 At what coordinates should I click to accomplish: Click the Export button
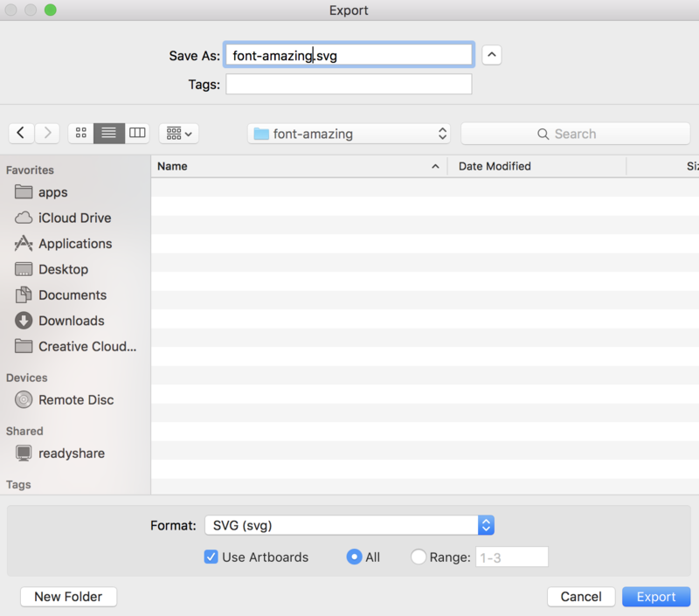[x=656, y=597]
